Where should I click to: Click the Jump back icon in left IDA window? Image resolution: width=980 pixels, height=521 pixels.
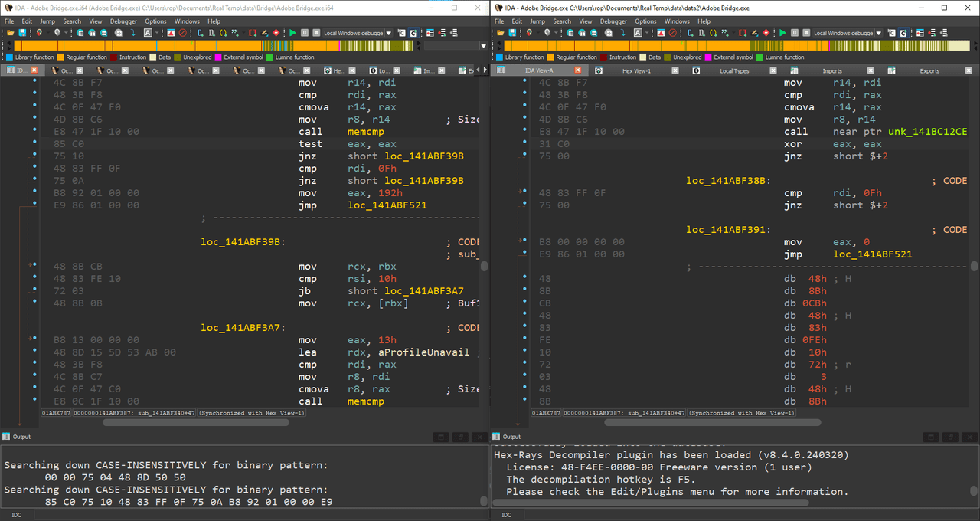39,33
